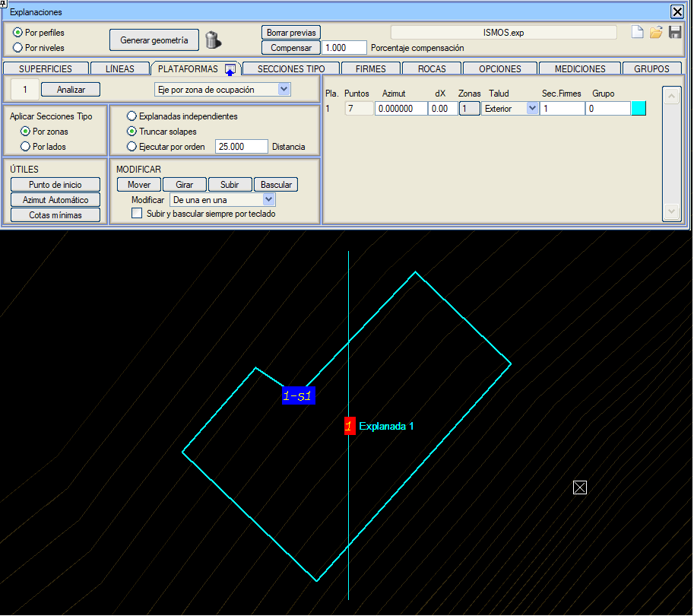Screen dimensions: 694x616
Task: Click the icon on the PLATAFORMAS tab
Action: click(230, 69)
